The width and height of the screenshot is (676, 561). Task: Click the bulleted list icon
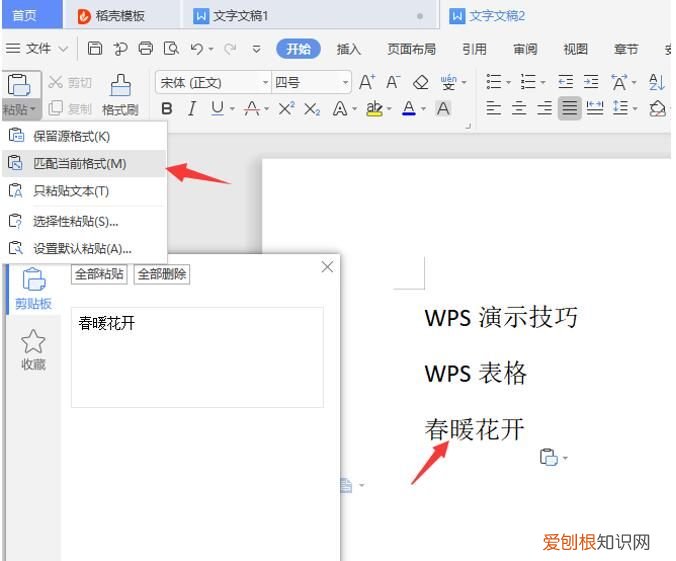(494, 82)
